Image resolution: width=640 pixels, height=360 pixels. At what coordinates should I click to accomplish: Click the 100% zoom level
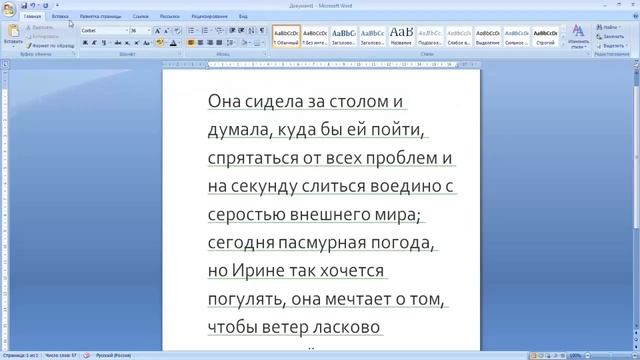575,356
